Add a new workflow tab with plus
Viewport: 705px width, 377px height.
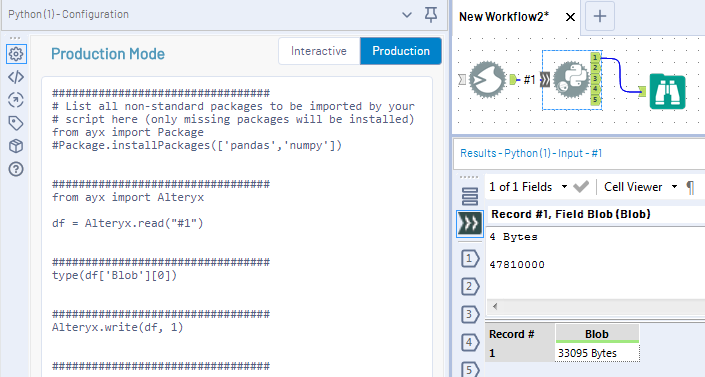tap(600, 17)
